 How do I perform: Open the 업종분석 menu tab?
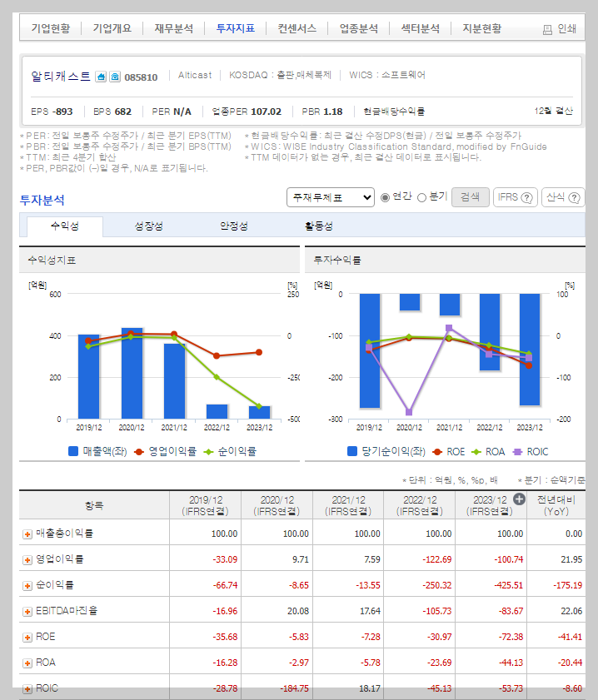(x=359, y=28)
